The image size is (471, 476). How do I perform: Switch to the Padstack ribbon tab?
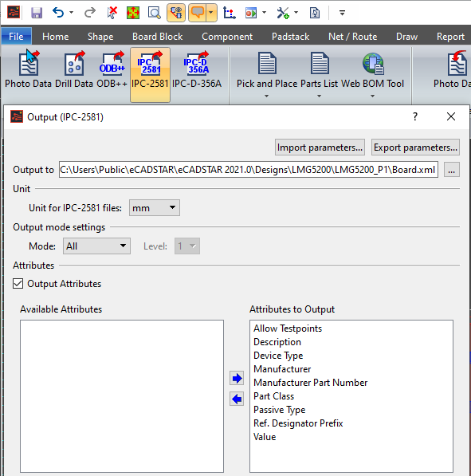pos(290,37)
